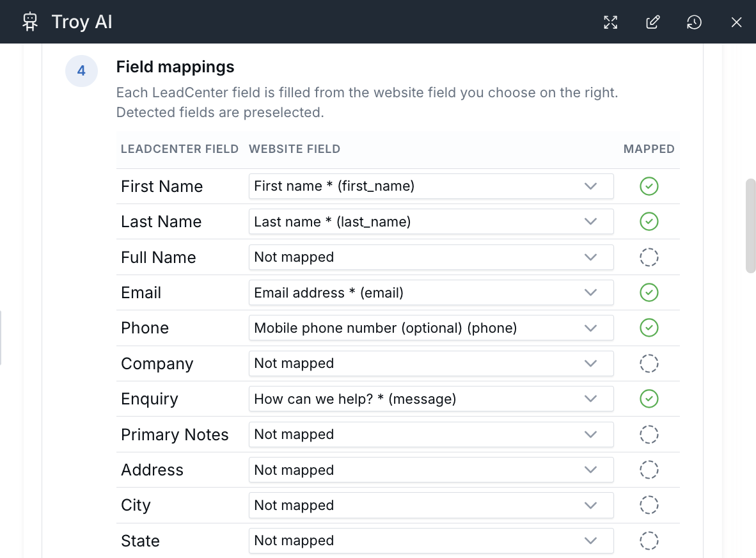This screenshot has height=558, width=756.
Task: Click the 'Field mappings' heading
Action: pos(175,67)
